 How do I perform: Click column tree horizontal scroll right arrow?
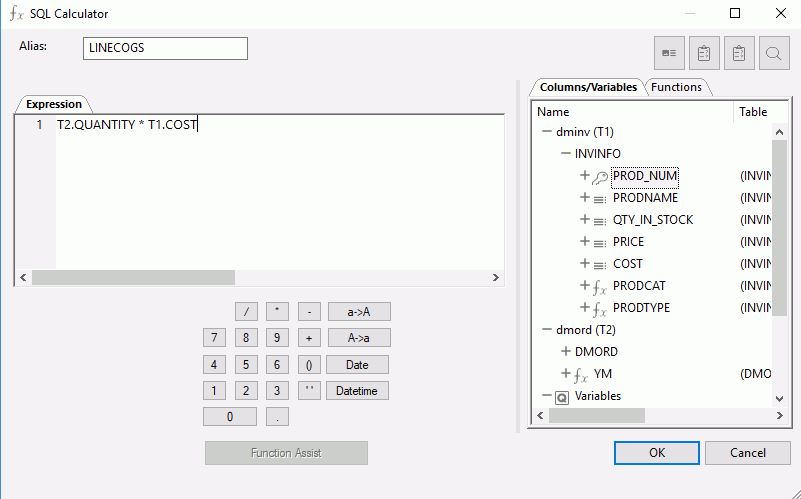(x=780, y=415)
